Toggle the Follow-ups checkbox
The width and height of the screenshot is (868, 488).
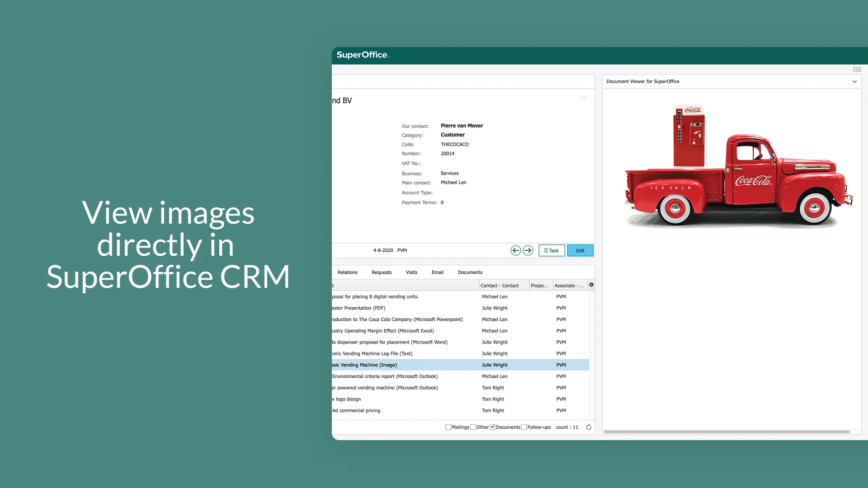pyautogui.click(x=524, y=427)
